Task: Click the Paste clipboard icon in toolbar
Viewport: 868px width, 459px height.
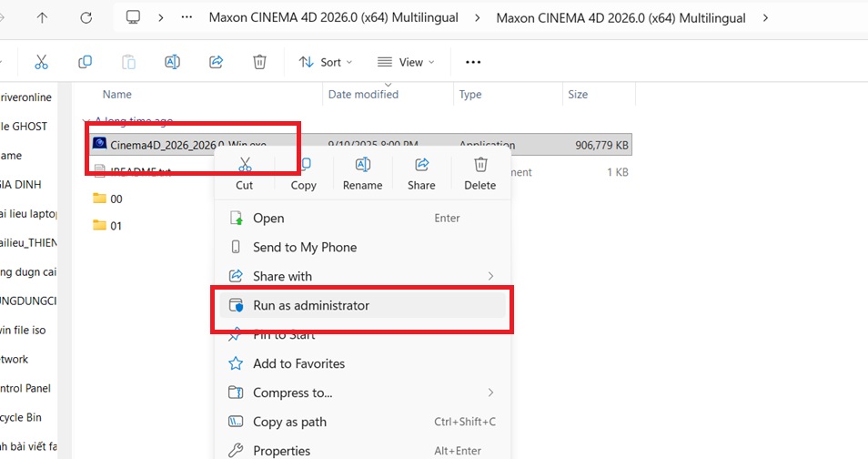Action: [x=128, y=62]
